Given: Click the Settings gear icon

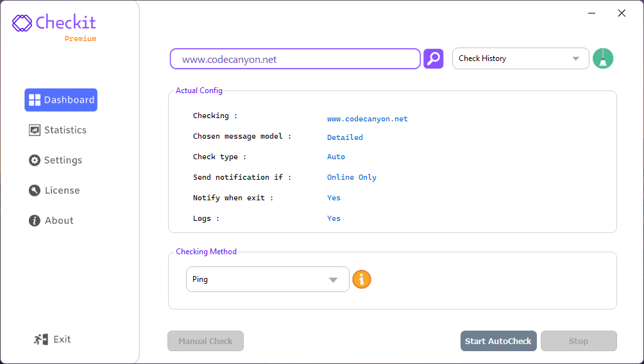Looking at the screenshot, I should (35, 160).
